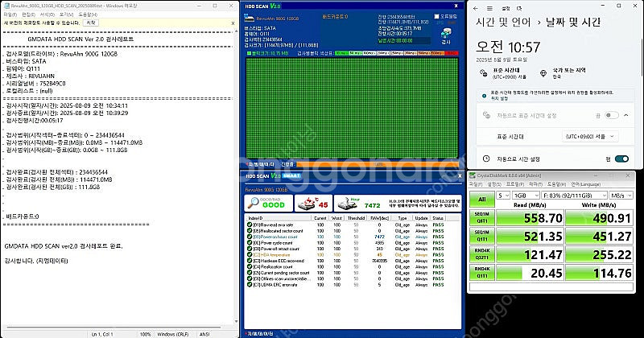
Task: Click the Notepad vertical scrollbar
Action: (236, 176)
